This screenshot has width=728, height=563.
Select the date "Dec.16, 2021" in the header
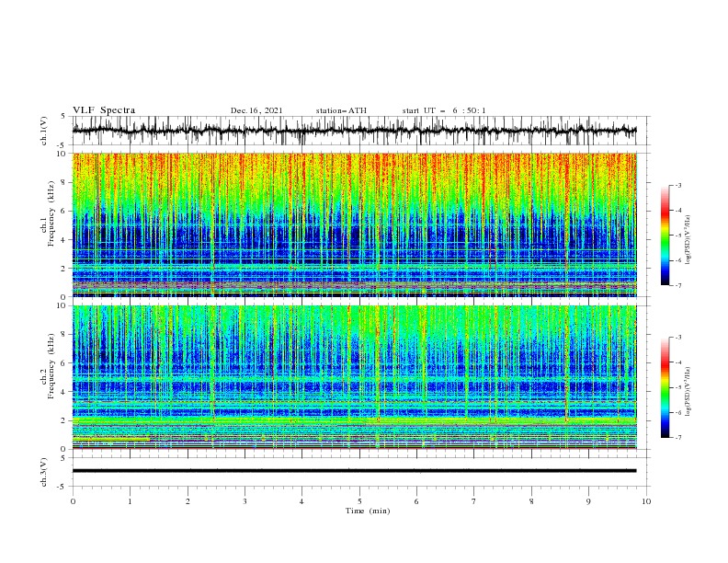256,110
